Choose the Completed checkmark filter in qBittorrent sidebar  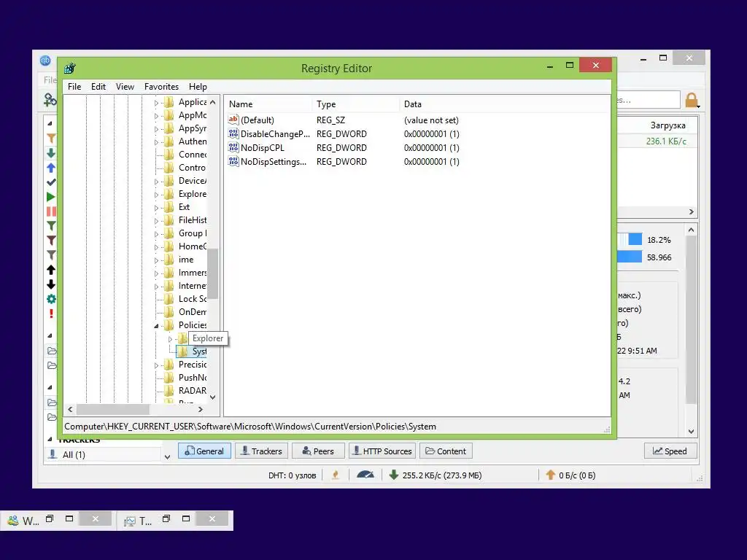(x=51, y=182)
